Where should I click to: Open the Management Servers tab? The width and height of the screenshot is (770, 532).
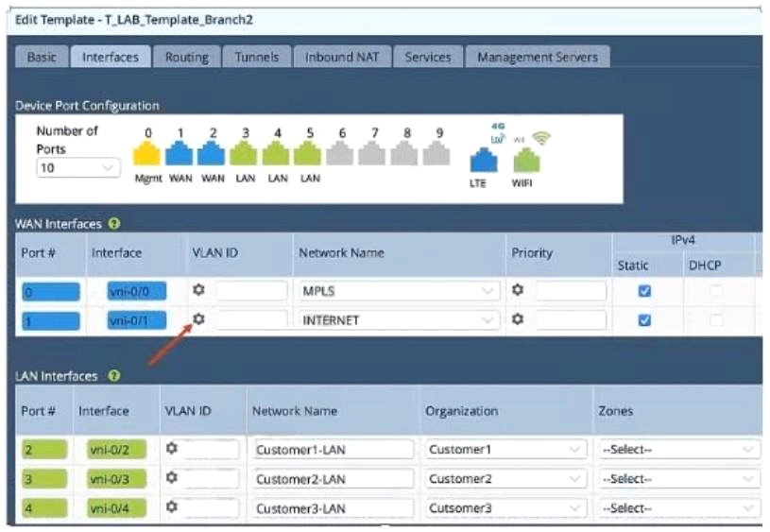click(537, 57)
